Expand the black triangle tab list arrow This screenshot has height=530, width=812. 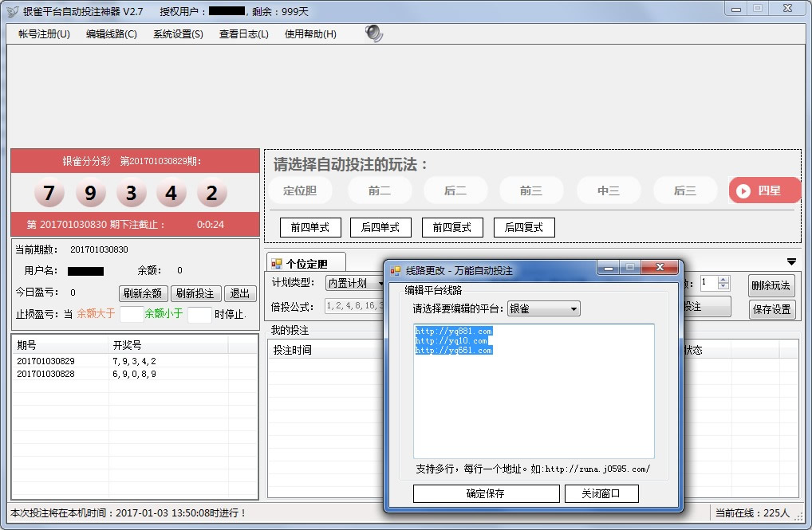(x=791, y=261)
